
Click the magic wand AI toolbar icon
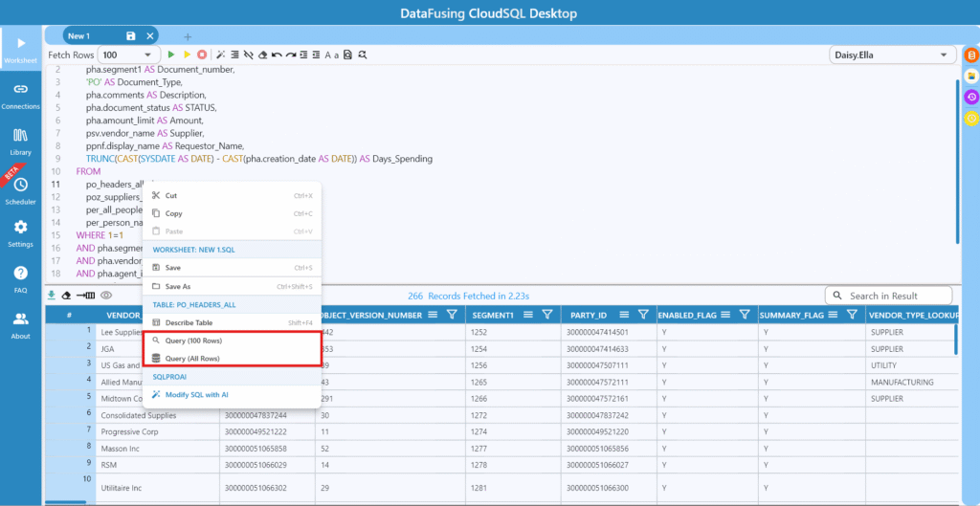tap(221, 55)
